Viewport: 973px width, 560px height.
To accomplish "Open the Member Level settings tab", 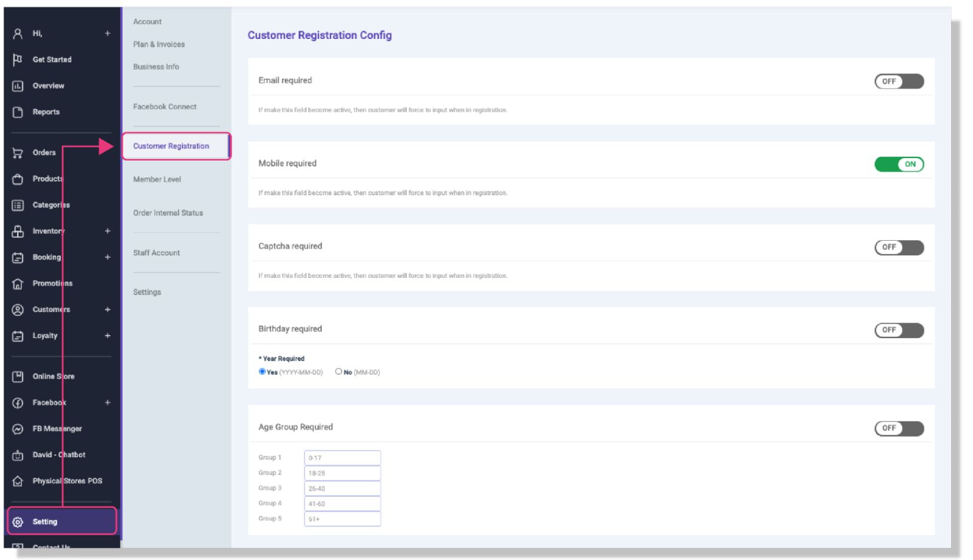I will (157, 179).
